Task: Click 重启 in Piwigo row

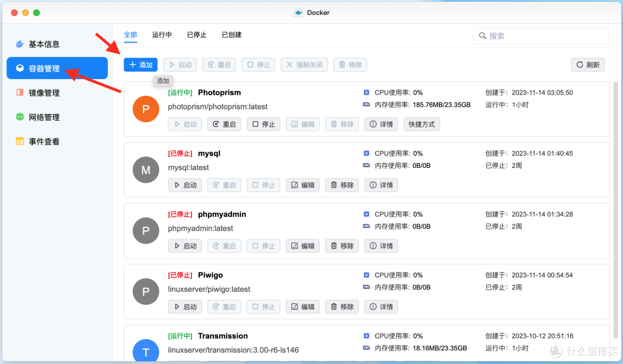Action: coord(224,307)
